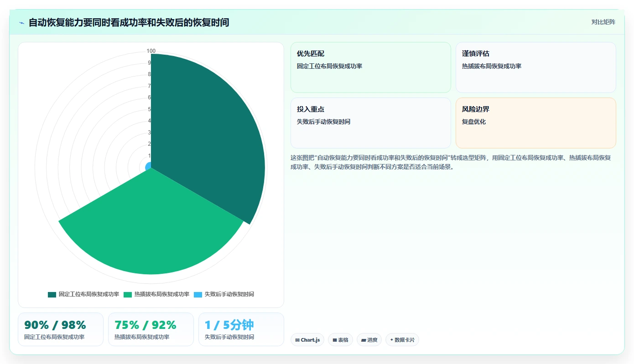Screen dimensions: 634x364
Task: Click the description paragraph starting 这张图把
Action: 451,162
